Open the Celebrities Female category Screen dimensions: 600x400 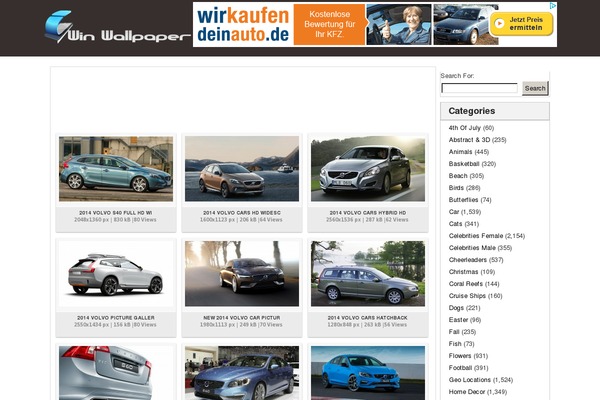pos(476,236)
